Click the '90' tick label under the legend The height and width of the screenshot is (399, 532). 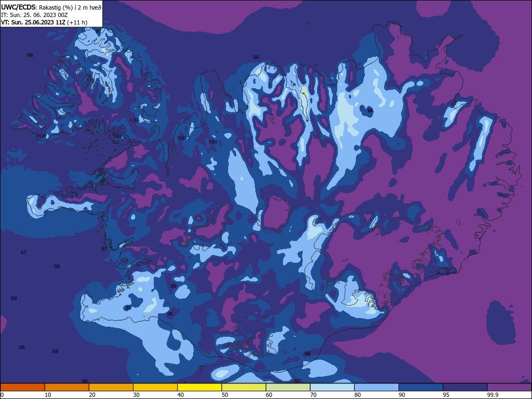pos(402,395)
